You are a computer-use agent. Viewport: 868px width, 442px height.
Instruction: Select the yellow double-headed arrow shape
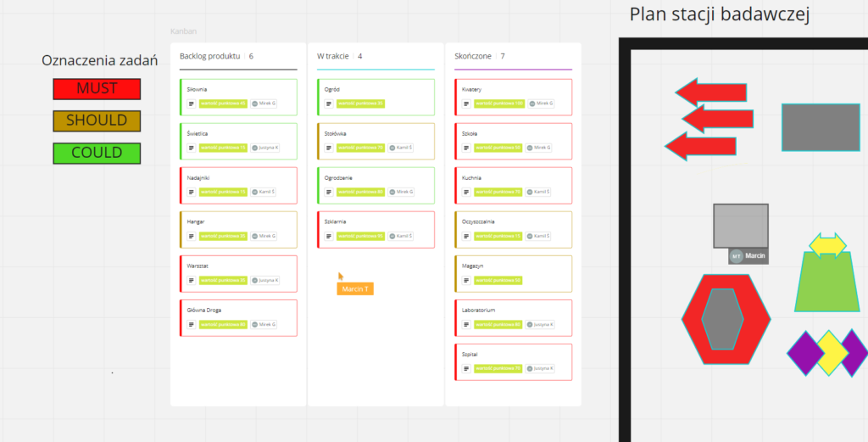point(827,245)
